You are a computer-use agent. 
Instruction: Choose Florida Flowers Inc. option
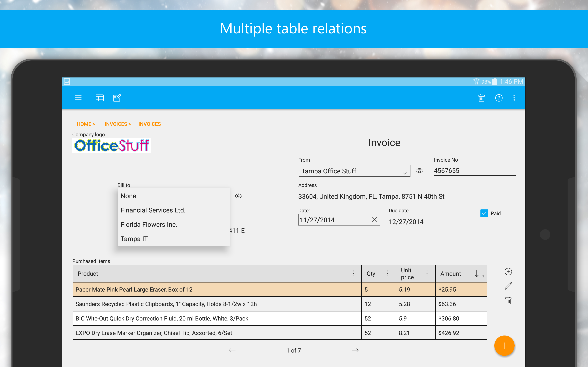pyautogui.click(x=174, y=225)
